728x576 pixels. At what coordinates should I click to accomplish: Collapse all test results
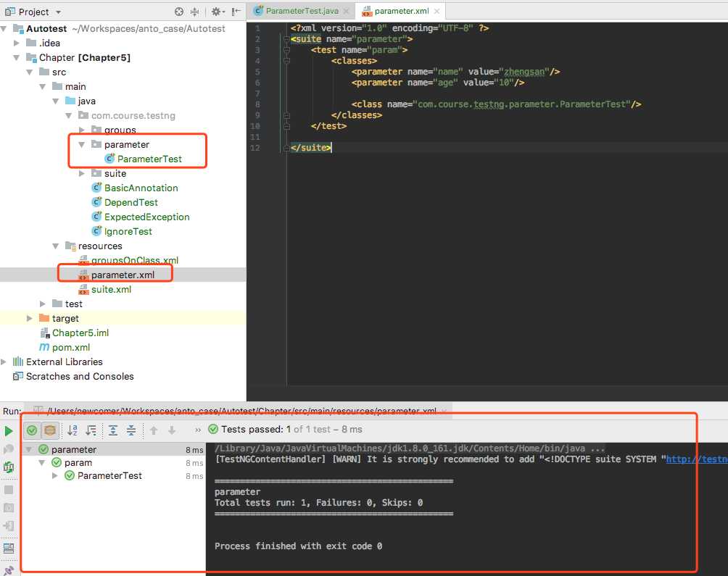pos(131,430)
